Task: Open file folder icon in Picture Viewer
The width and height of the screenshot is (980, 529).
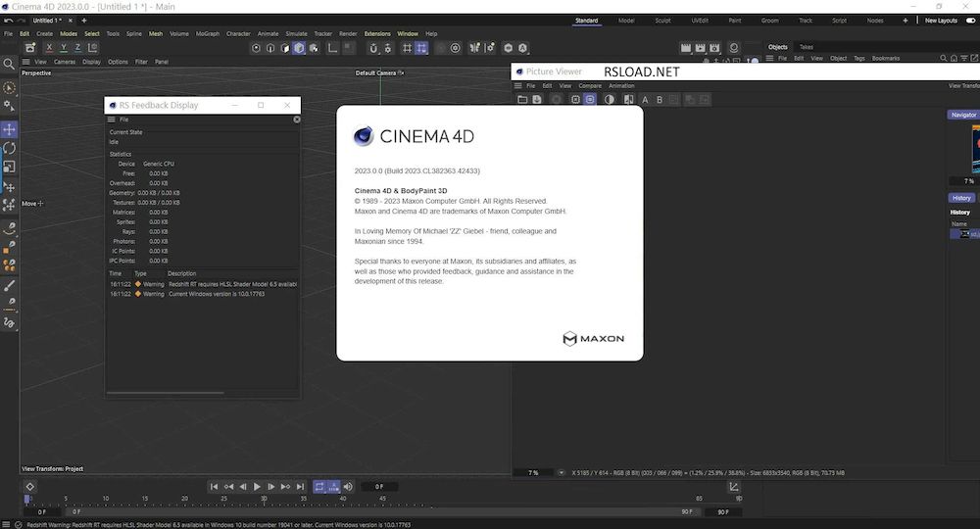Action: click(x=522, y=99)
